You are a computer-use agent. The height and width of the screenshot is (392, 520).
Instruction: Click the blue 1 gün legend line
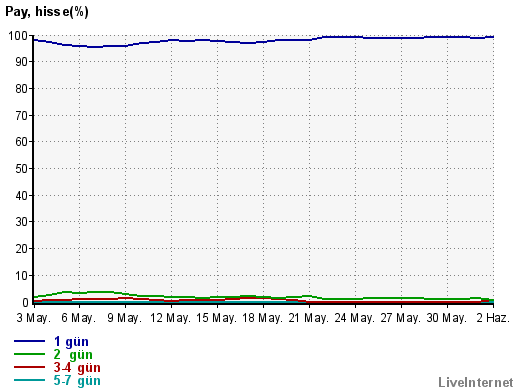29,341
